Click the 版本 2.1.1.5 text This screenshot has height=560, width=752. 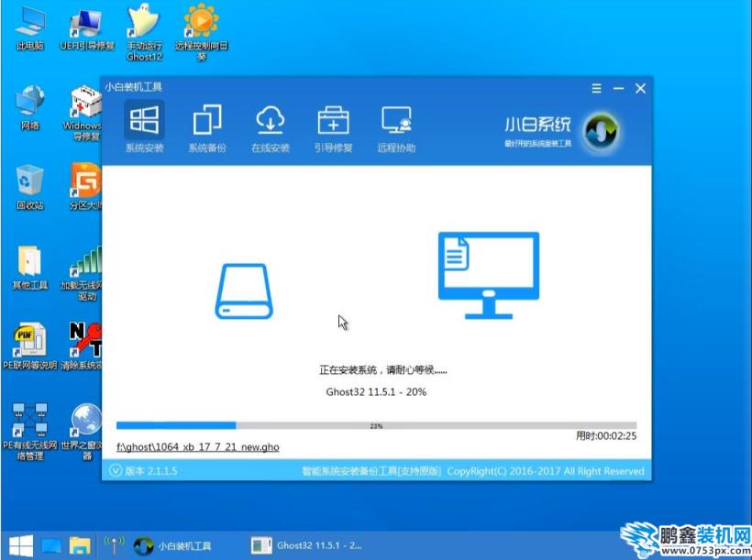[x=151, y=471]
